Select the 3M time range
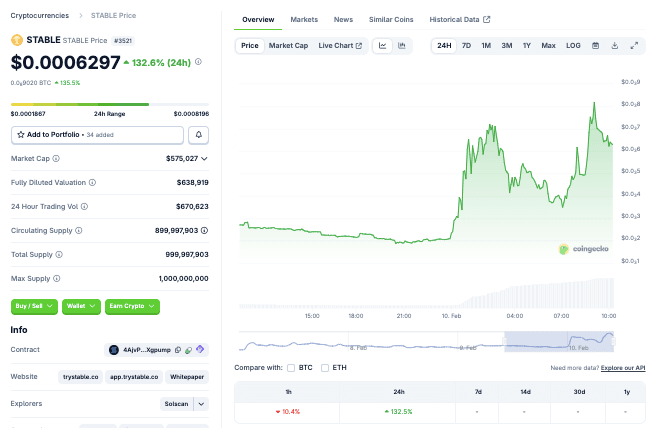Image resolution: width=663 pixels, height=428 pixels. point(507,46)
